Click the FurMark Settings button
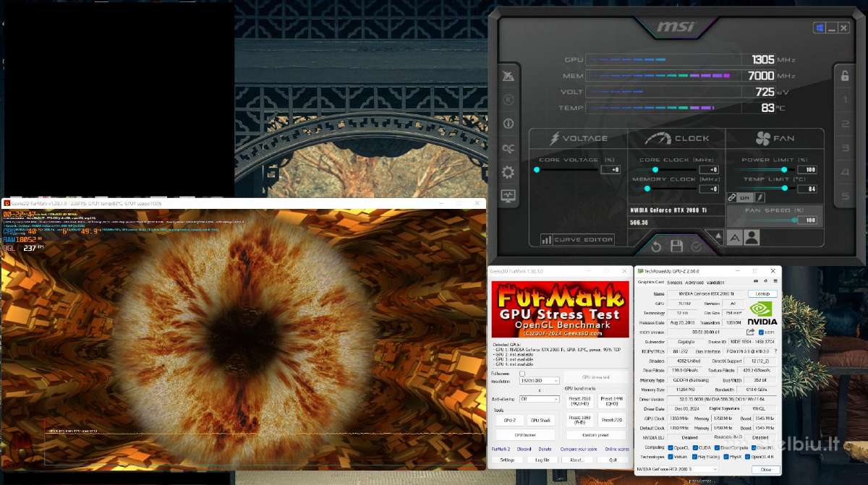 coord(507,460)
